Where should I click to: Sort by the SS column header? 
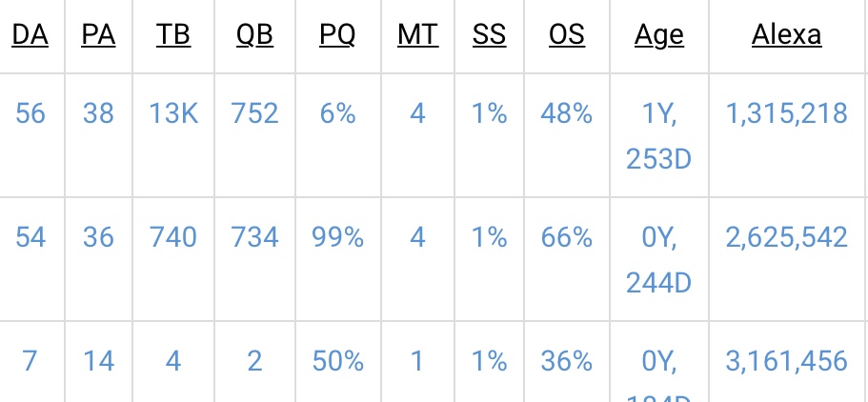coord(490,35)
